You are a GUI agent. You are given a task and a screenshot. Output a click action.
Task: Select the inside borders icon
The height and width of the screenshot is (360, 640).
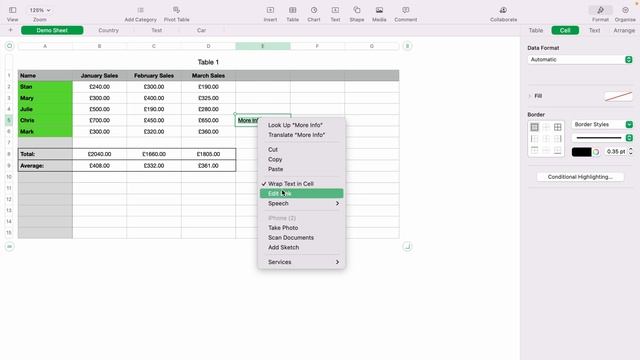546,127
